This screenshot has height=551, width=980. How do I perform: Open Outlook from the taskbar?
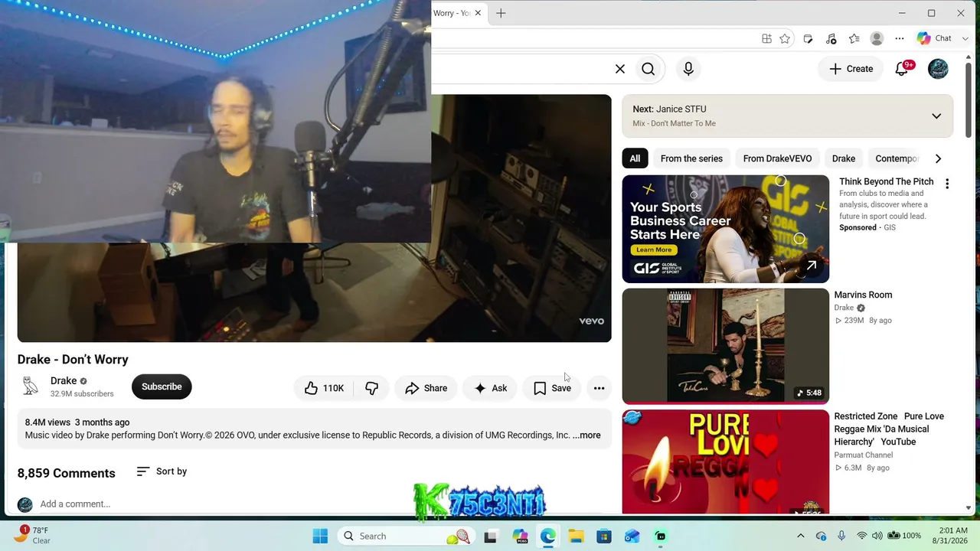(x=632, y=536)
